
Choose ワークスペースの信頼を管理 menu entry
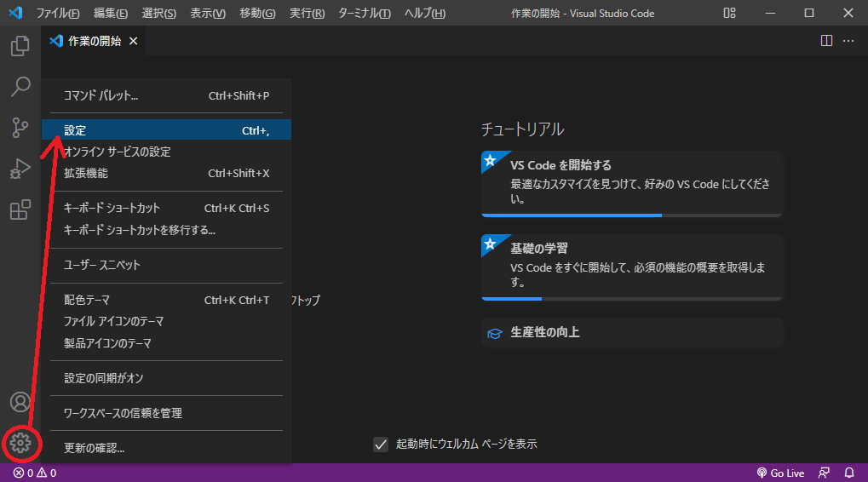[166, 413]
